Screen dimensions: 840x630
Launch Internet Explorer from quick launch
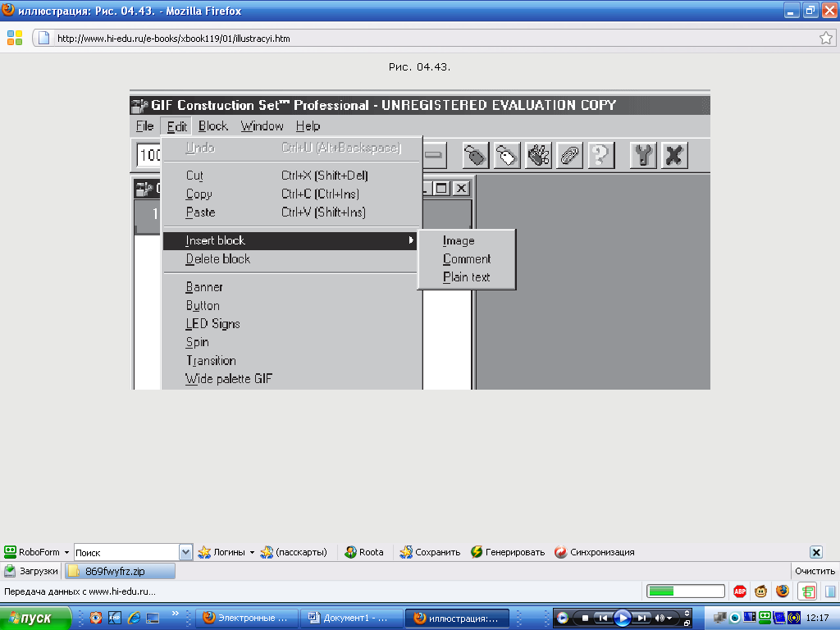134,618
